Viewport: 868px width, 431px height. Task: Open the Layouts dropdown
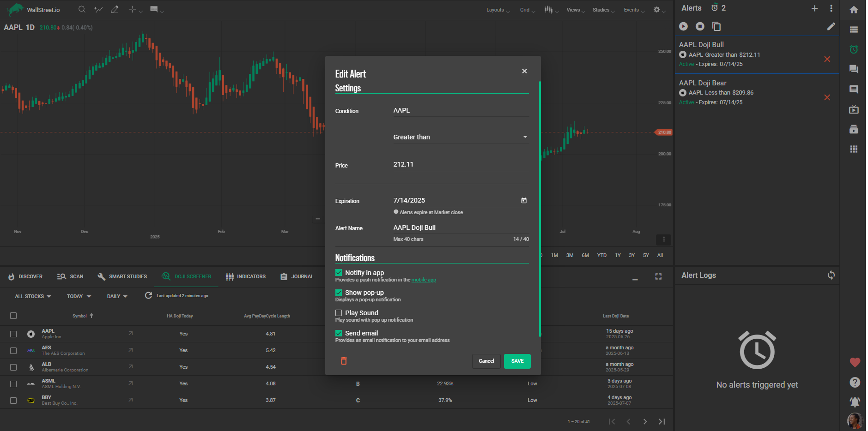498,10
